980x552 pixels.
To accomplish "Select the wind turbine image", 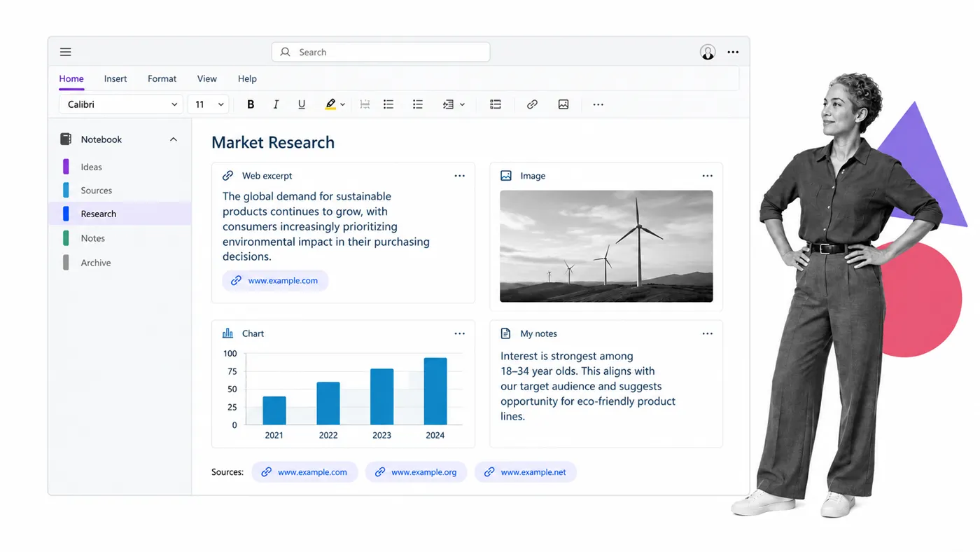I will [x=606, y=247].
